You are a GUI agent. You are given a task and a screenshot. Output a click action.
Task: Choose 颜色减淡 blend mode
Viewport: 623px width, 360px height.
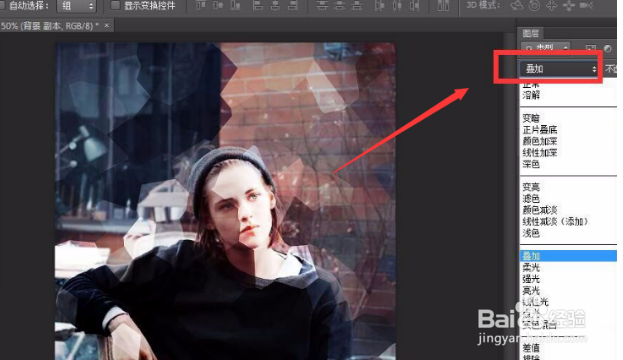(540, 210)
